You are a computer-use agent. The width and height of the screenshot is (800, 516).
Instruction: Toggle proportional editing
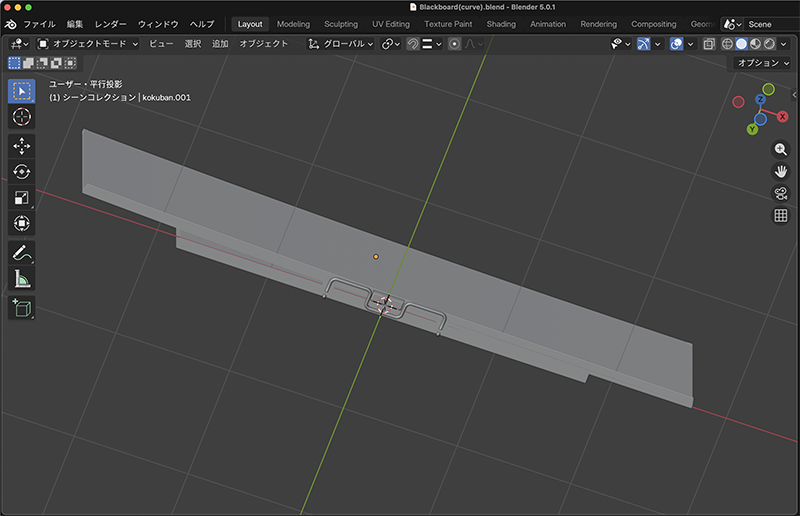pyautogui.click(x=454, y=44)
